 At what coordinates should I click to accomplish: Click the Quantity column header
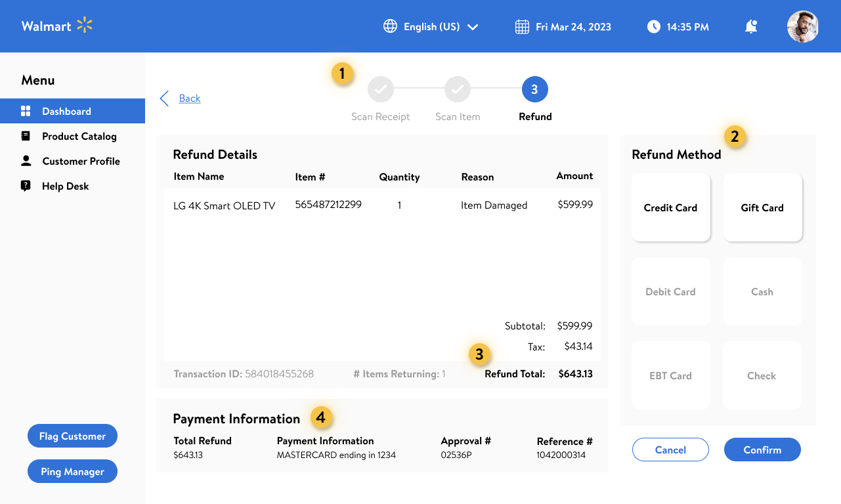[399, 177]
